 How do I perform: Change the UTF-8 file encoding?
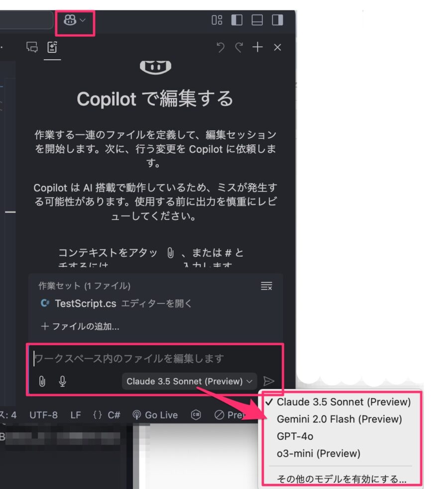tap(43, 415)
